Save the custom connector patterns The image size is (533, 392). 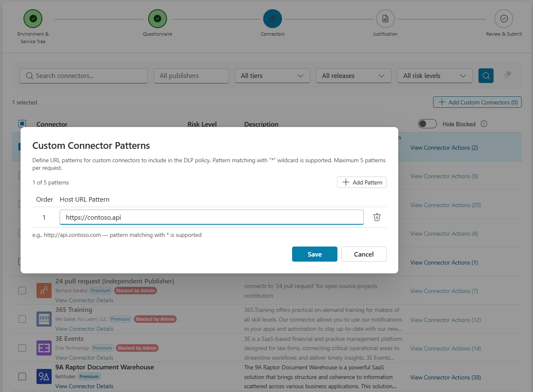click(x=315, y=254)
